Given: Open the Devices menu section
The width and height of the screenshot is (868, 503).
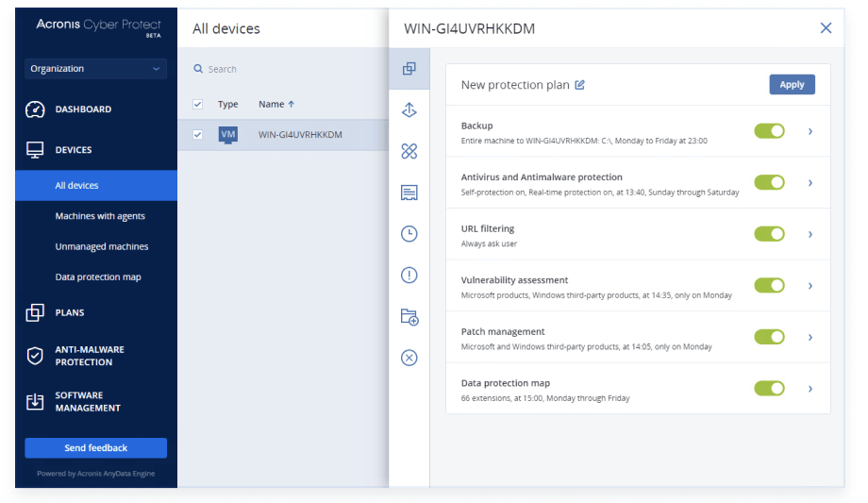Looking at the screenshot, I should (x=74, y=149).
